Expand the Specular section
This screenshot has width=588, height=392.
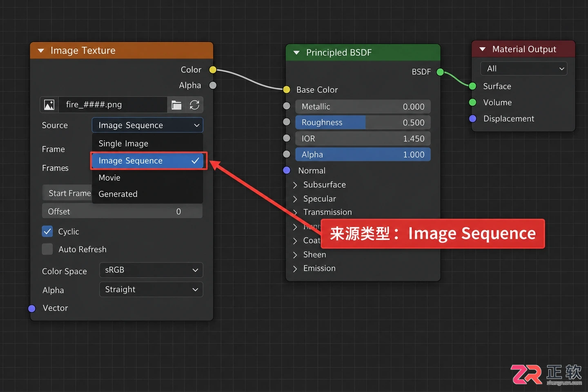295,199
